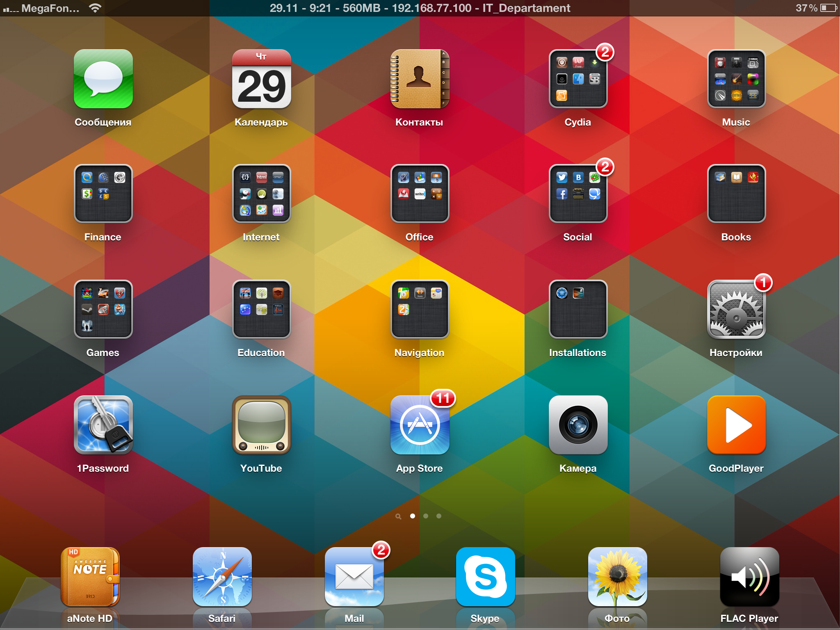Screen dimensions: 840x630
Task: Open the Контакты contacts app
Action: click(420, 79)
